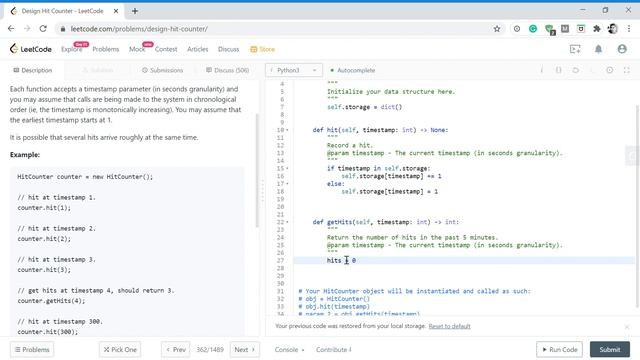This screenshot has width=640, height=360.
Task: Open the LeetCode Store link
Action: (x=262, y=49)
